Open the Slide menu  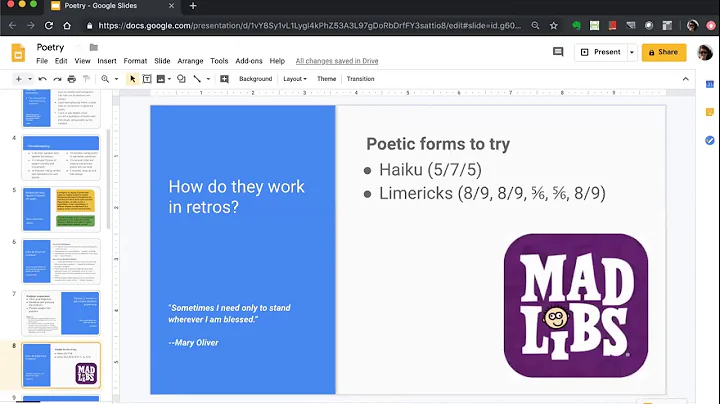coord(162,61)
